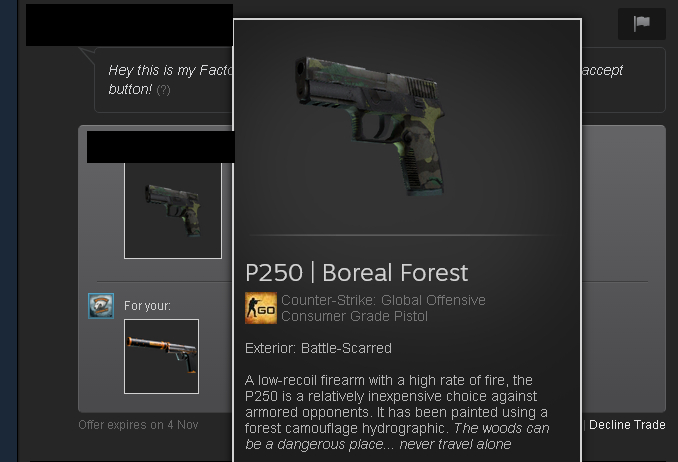Select the offered P250 pistol thumbnail

tap(173, 210)
